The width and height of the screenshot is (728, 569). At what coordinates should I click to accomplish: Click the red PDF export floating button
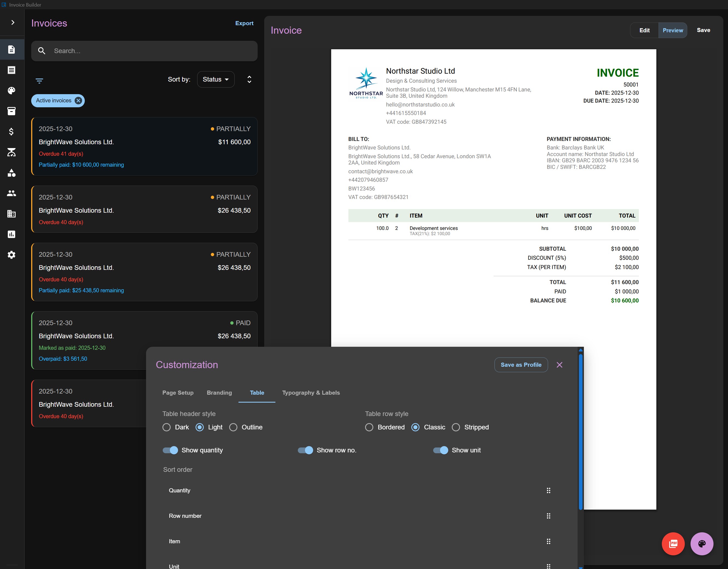pyautogui.click(x=673, y=544)
